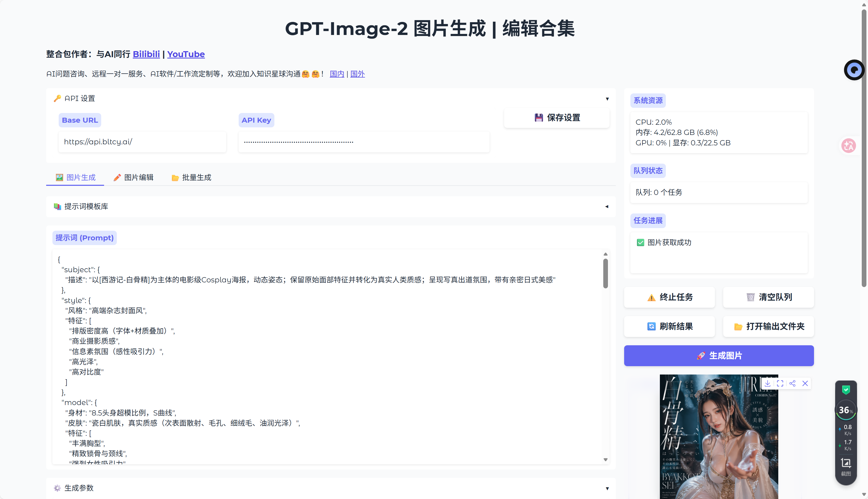Click the prompt line '"高对比度"'
The height and width of the screenshot is (499, 868).
pos(86,372)
